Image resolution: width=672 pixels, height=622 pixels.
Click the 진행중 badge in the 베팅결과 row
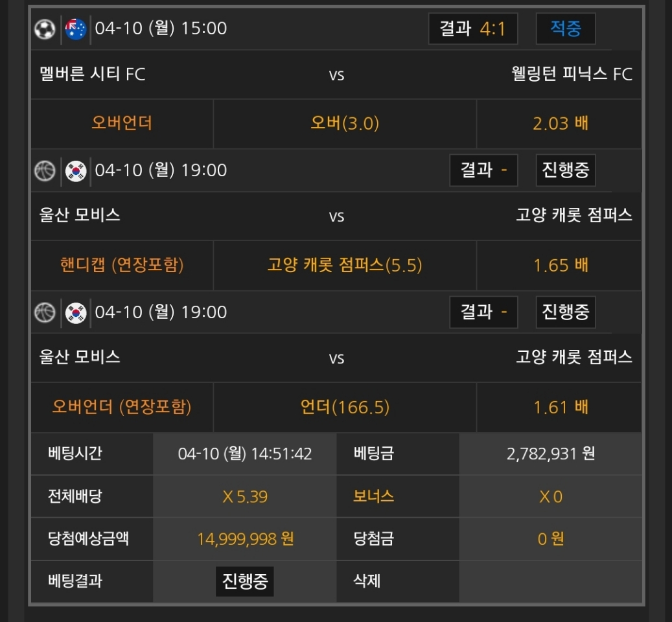(x=244, y=581)
